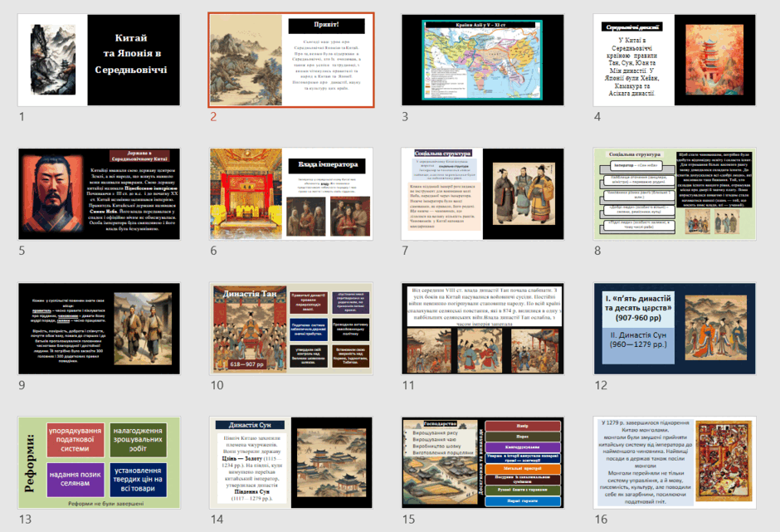Click the slide number 2 label
The image size is (780, 532).
click(213, 116)
